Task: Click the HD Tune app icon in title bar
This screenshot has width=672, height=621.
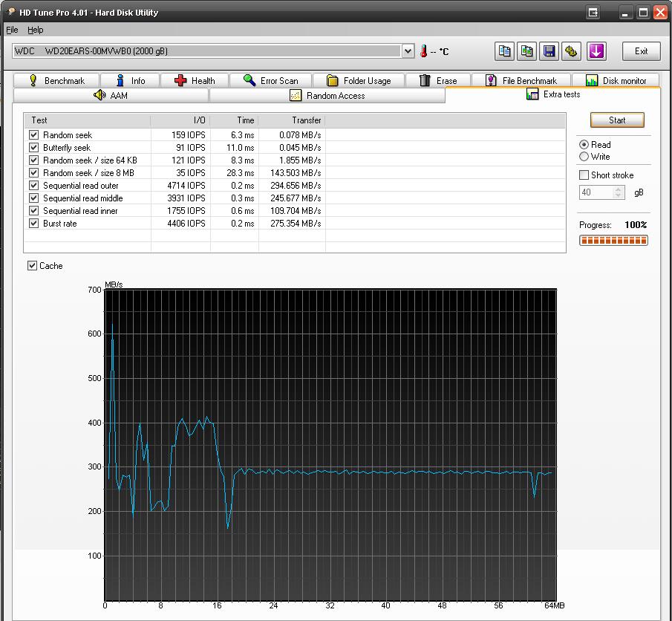Action: click(11, 12)
